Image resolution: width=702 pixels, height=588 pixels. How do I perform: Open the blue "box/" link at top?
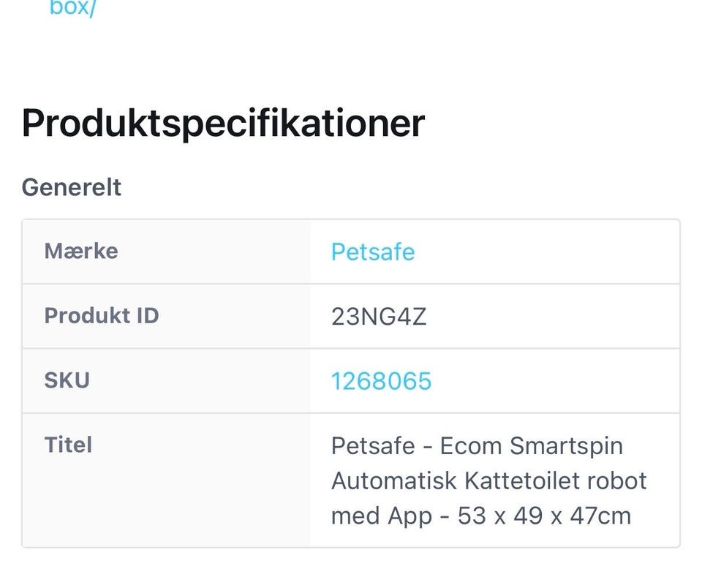[72, 10]
